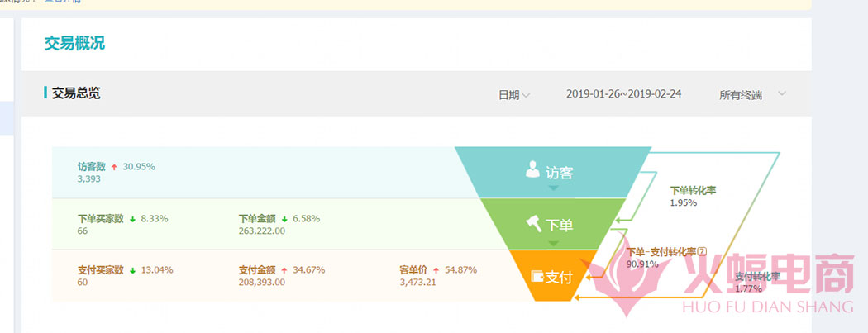The width and height of the screenshot is (868, 333).
Task: Click the green down arrow beside 支付买家数
Action: [x=132, y=270]
